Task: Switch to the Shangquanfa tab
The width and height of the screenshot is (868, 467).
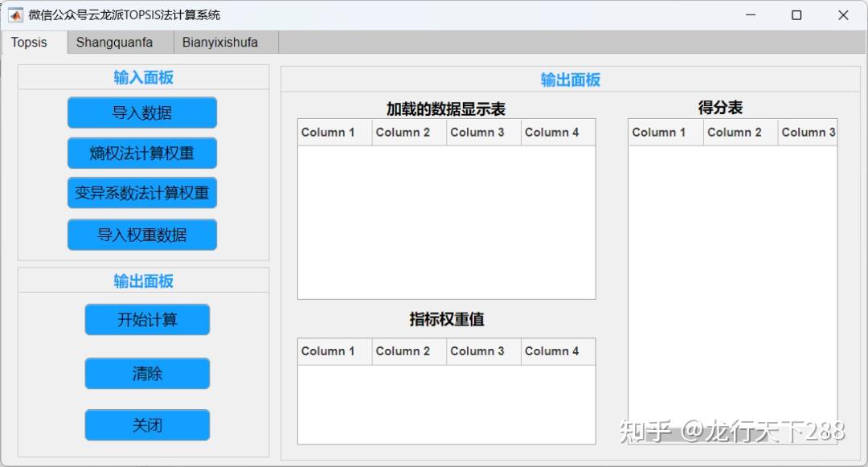Action: [113, 42]
